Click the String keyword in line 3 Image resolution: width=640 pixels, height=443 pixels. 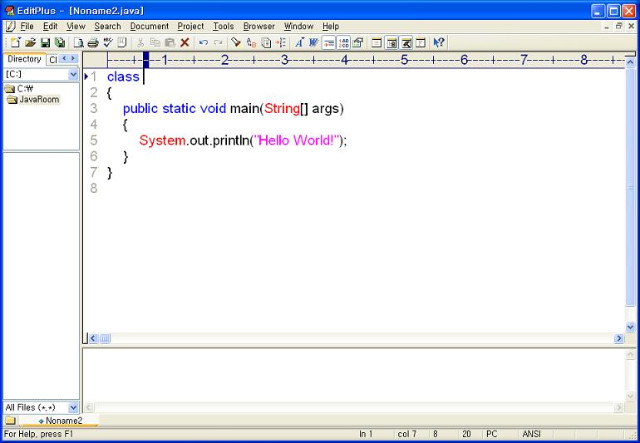click(x=282, y=109)
